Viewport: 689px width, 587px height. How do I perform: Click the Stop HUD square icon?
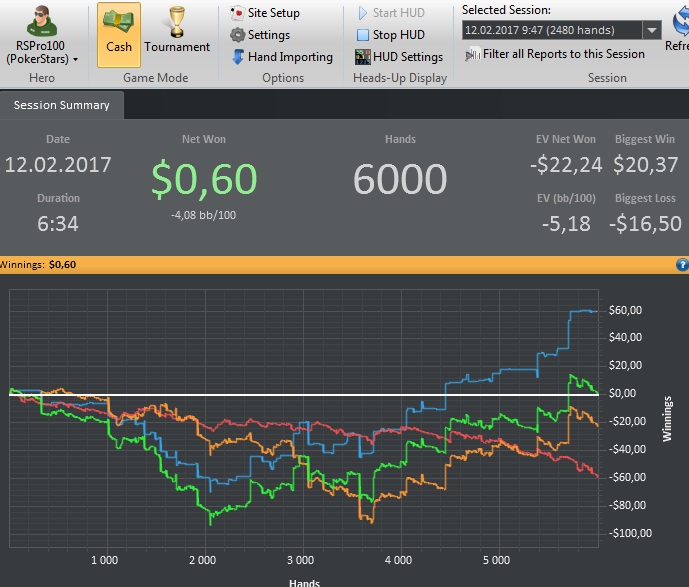pyautogui.click(x=363, y=35)
